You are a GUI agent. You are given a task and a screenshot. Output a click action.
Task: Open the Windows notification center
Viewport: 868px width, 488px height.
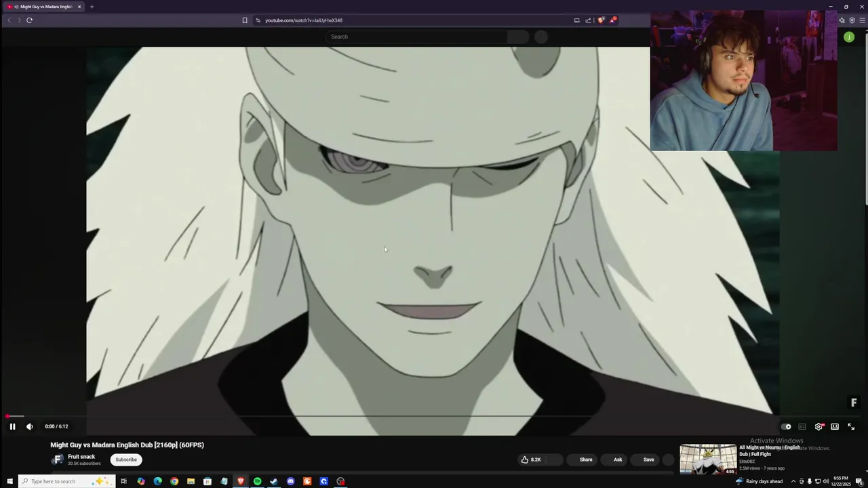pos(861,481)
